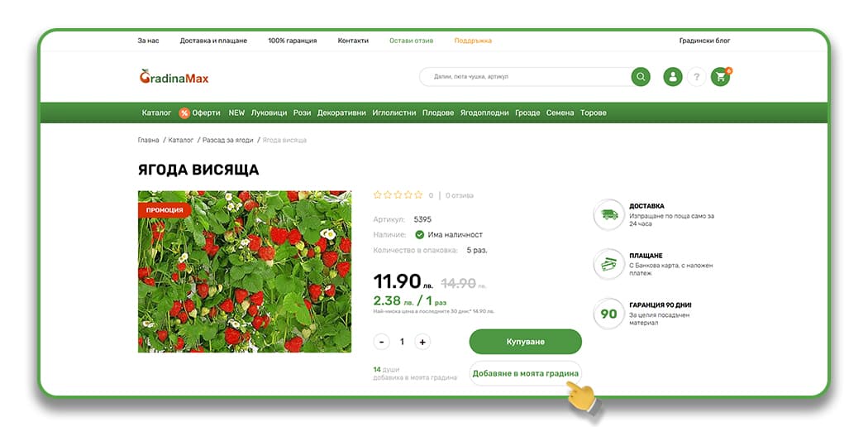Image resolution: width=868 pixels, height=427 pixels.
Task: Click the Разсад за ягоди breadcrumb
Action: point(227,141)
